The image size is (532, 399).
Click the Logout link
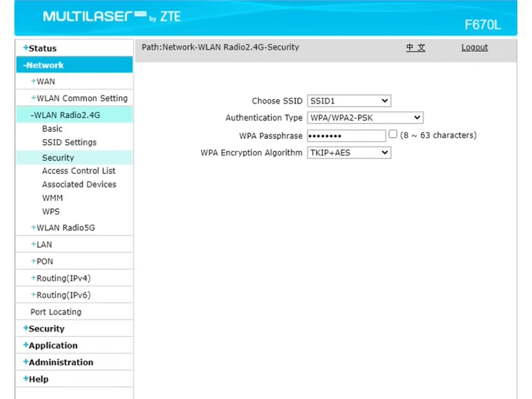click(474, 48)
